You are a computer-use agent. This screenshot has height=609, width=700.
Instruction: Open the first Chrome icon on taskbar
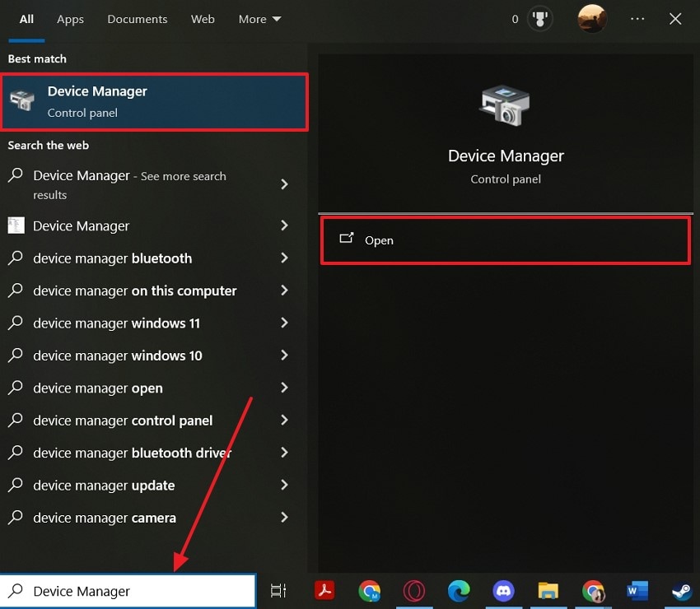369,591
